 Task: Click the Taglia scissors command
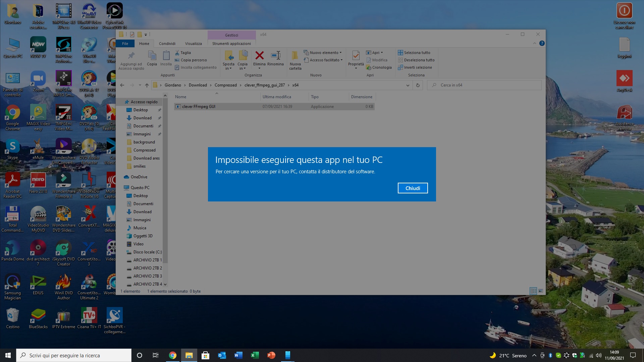[x=183, y=53]
